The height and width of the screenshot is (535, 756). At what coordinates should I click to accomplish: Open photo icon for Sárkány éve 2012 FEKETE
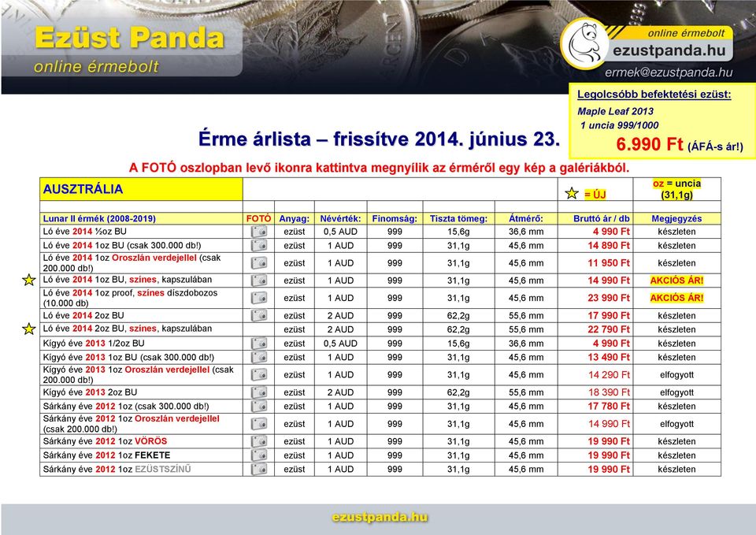pyautogui.click(x=259, y=455)
